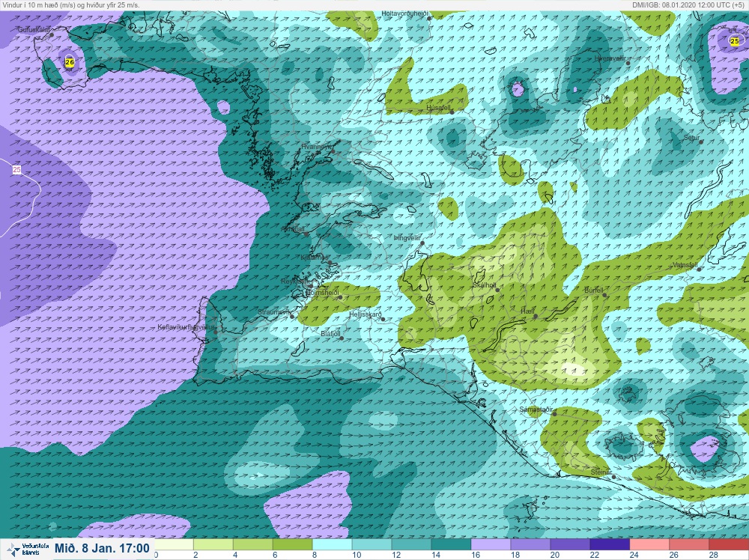Viewport: 749px width, 560px height.
Task: Click the Hólmsheiði station label
Action: [x=322, y=292]
